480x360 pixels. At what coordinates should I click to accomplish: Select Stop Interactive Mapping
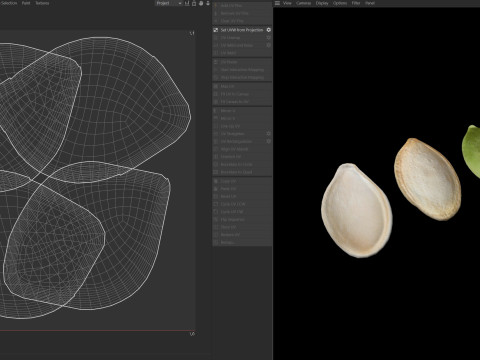click(x=242, y=77)
